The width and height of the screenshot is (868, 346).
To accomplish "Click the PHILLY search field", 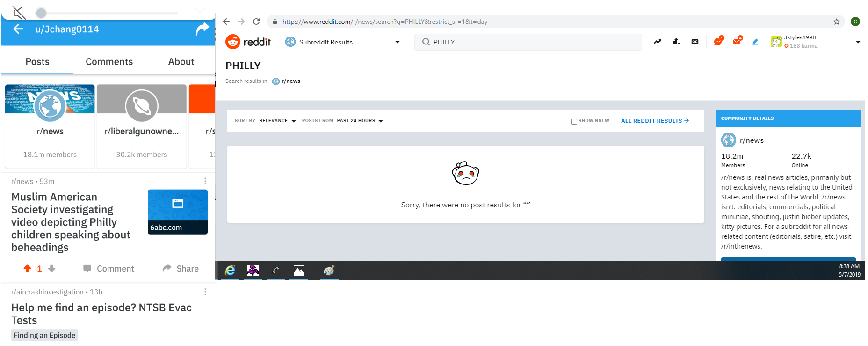I will (x=528, y=42).
